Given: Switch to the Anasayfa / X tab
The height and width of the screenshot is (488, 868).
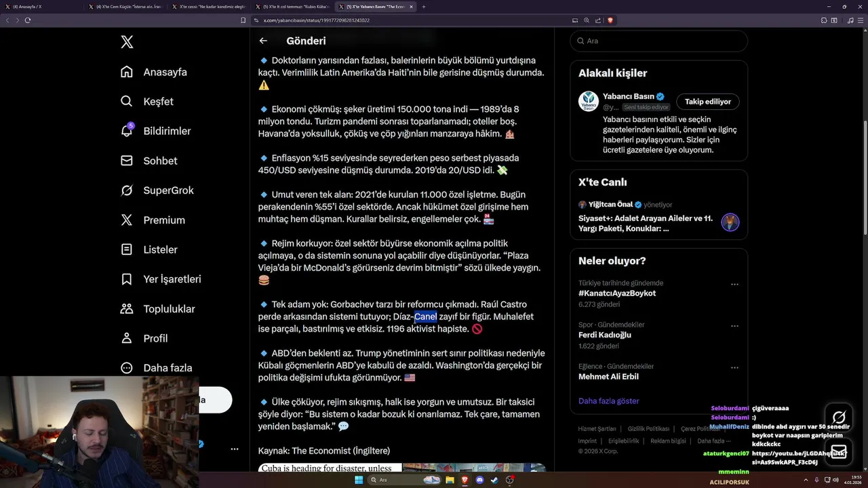Looking at the screenshot, I should pos(43,7).
